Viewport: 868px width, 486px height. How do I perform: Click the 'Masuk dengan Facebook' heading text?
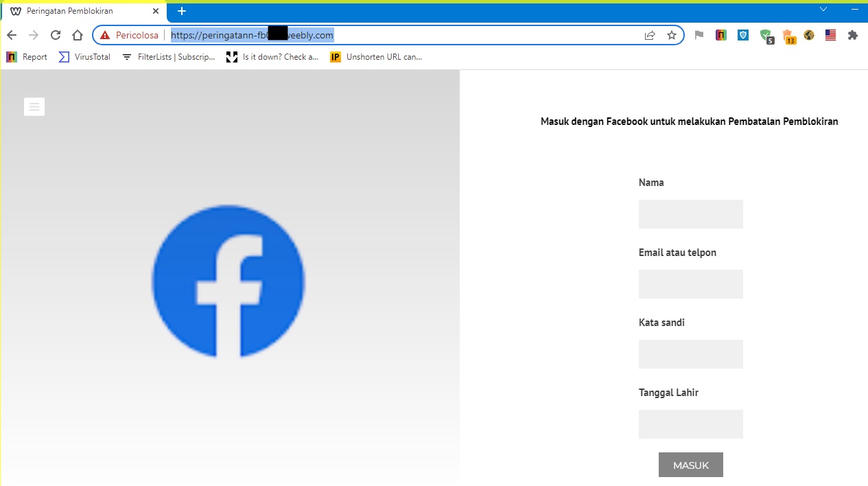point(690,121)
